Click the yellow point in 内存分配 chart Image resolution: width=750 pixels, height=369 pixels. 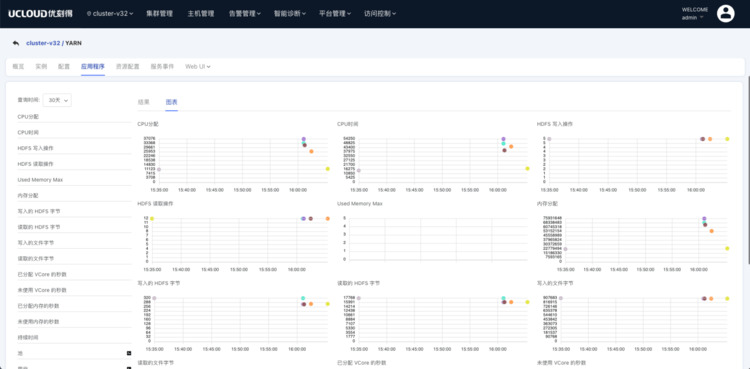pos(727,248)
